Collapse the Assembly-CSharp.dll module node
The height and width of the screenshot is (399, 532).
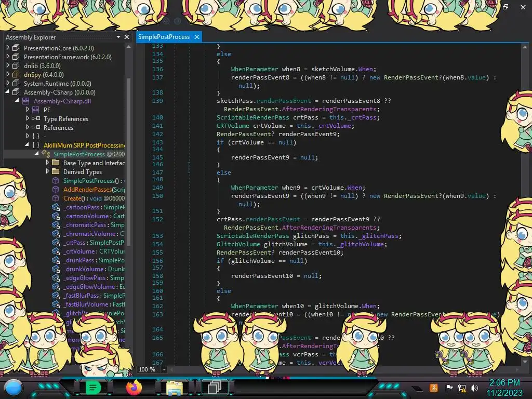click(x=17, y=101)
